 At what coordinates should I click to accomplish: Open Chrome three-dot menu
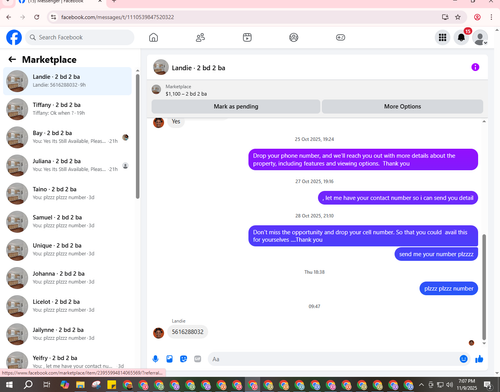click(x=491, y=17)
